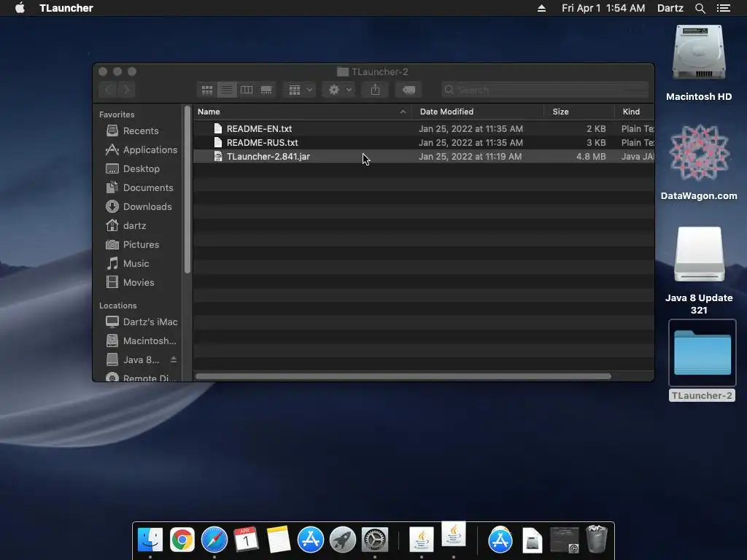Open Spotlight search in the menu bar
The width and height of the screenshot is (747, 560).
[700, 8]
